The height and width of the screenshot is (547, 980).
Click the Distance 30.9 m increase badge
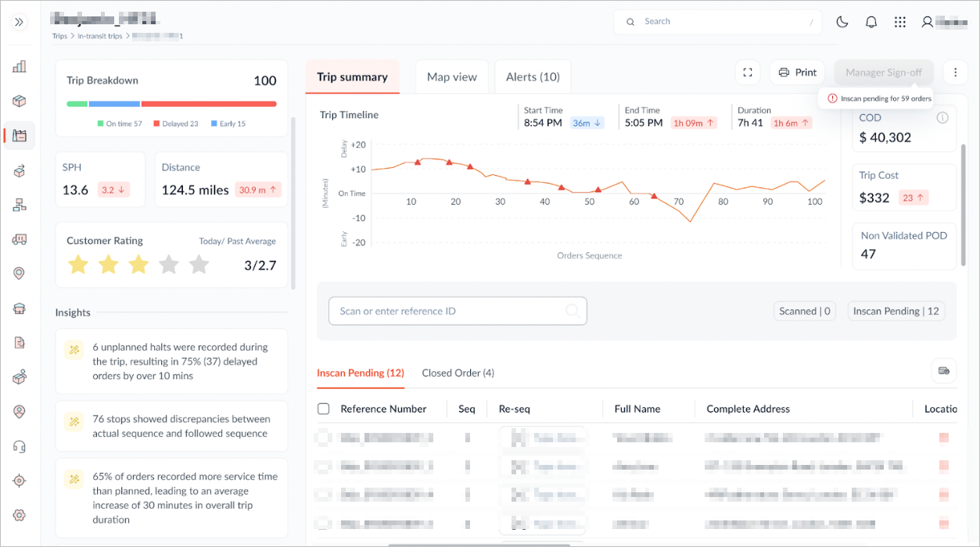[x=258, y=190]
